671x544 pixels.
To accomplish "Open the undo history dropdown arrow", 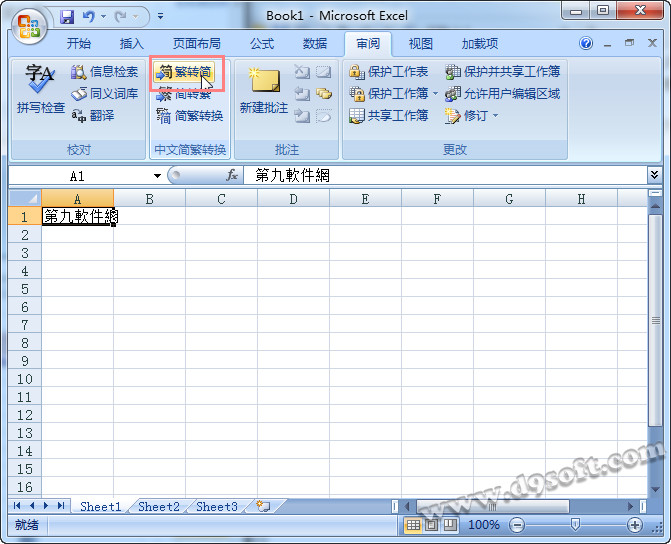I will [103, 17].
